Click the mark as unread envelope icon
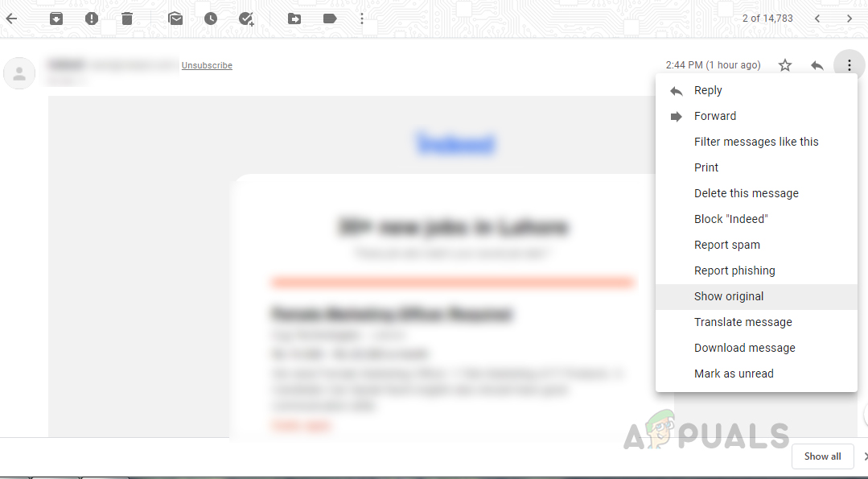 point(175,19)
